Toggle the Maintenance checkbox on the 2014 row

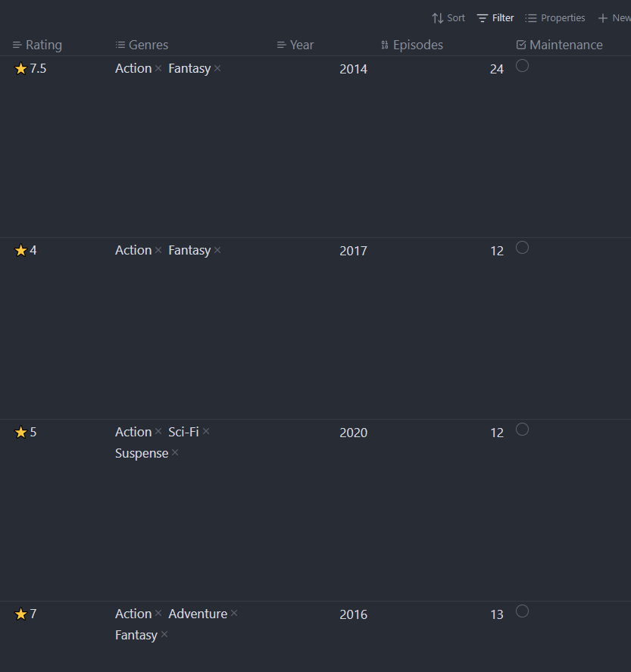pos(522,66)
